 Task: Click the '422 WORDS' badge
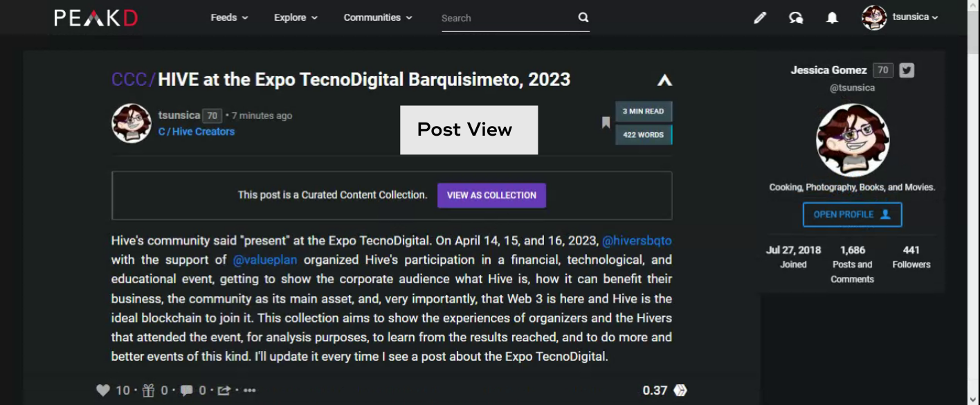tap(644, 134)
